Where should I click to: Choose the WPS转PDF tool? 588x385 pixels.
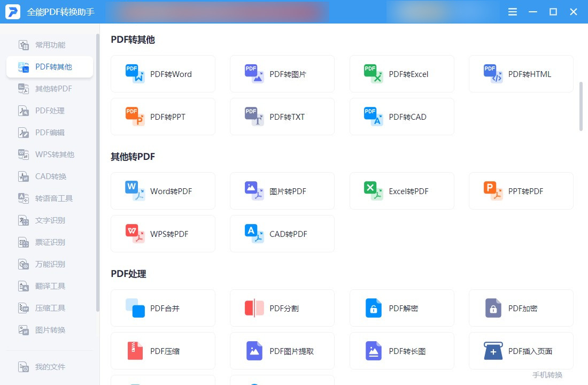pos(163,234)
